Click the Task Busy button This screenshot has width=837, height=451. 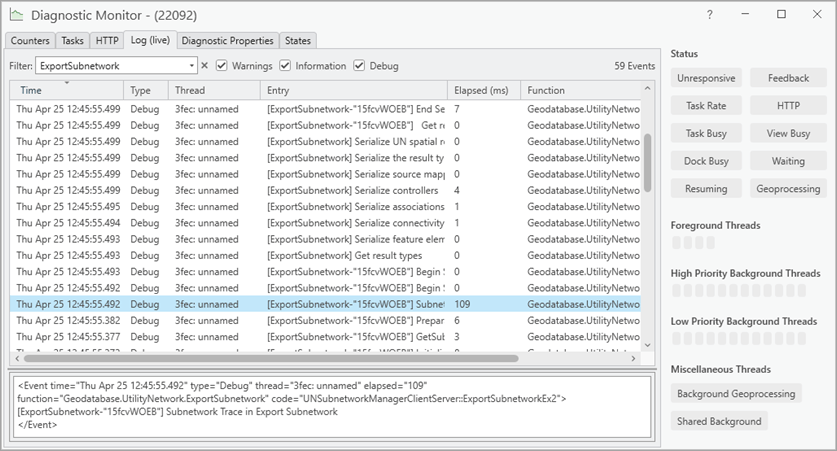[x=706, y=133]
